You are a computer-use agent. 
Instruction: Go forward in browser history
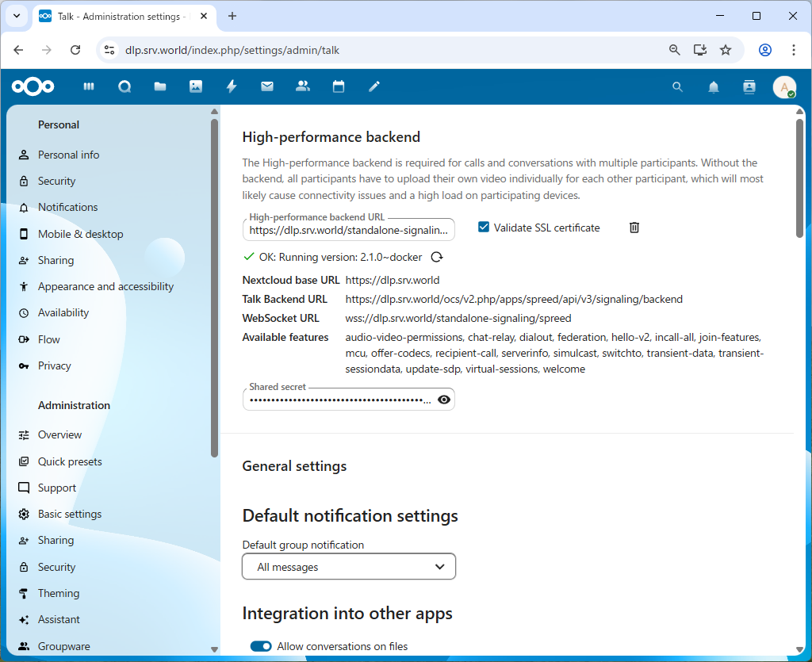pyautogui.click(x=47, y=50)
